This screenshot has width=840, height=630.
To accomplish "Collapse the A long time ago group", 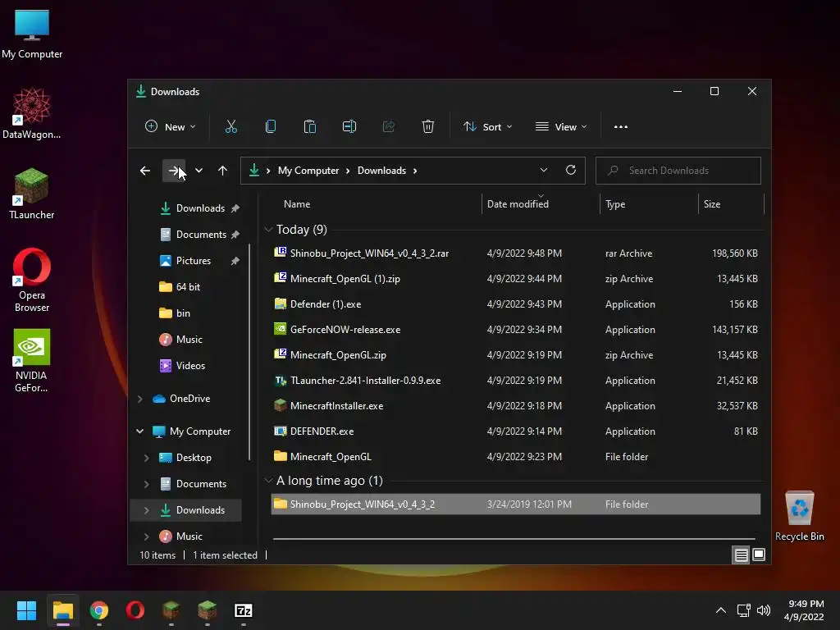I will (x=268, y=481).
